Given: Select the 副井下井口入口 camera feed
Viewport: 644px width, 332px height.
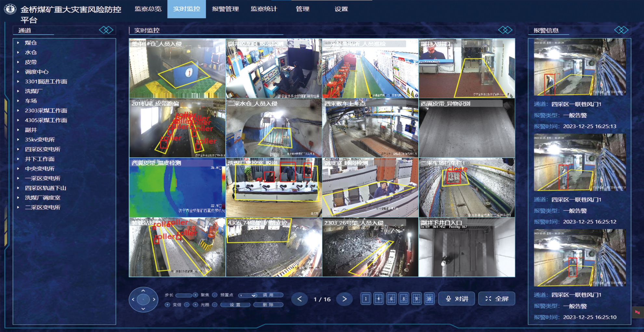Looking at the screenshot, I should coord(467,247).
